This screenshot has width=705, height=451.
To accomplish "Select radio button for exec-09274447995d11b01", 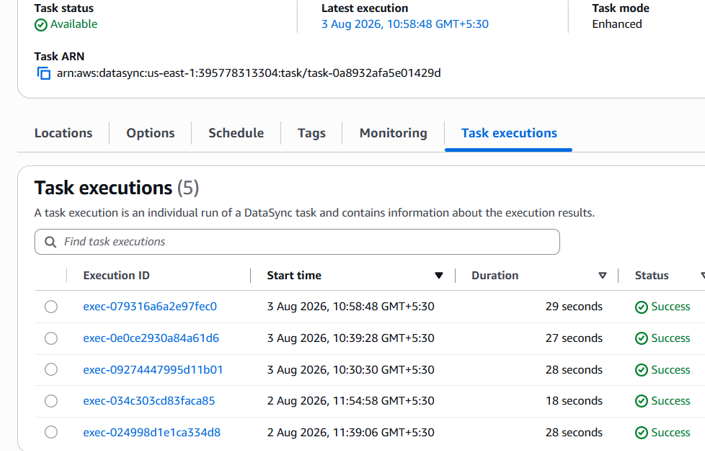I will coord(51,370).
